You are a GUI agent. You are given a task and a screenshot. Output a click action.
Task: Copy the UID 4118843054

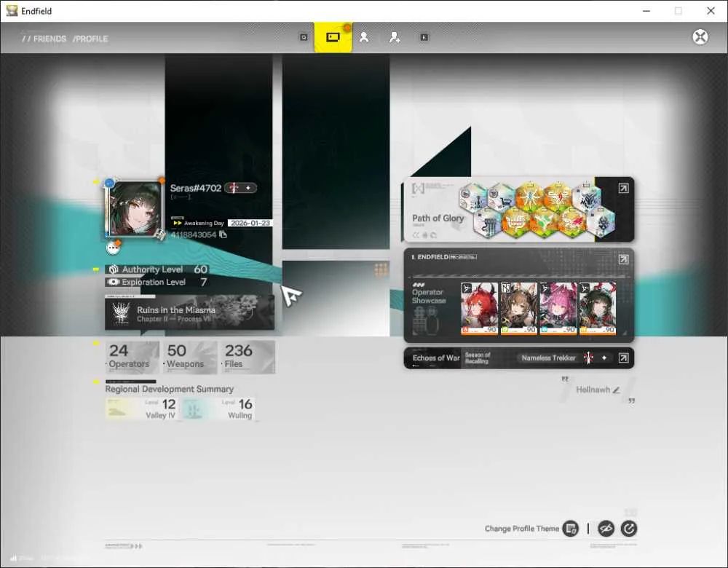[x=223, y=234]
